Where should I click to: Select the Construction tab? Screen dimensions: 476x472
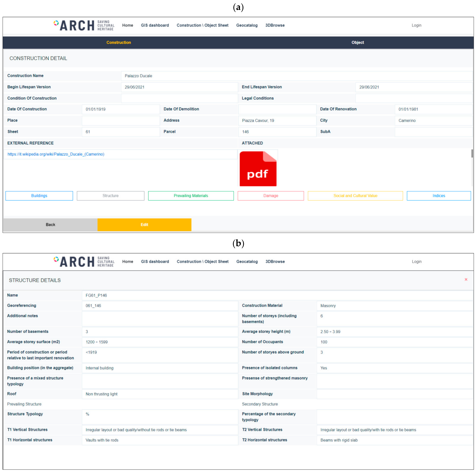[x=118, y=42]
